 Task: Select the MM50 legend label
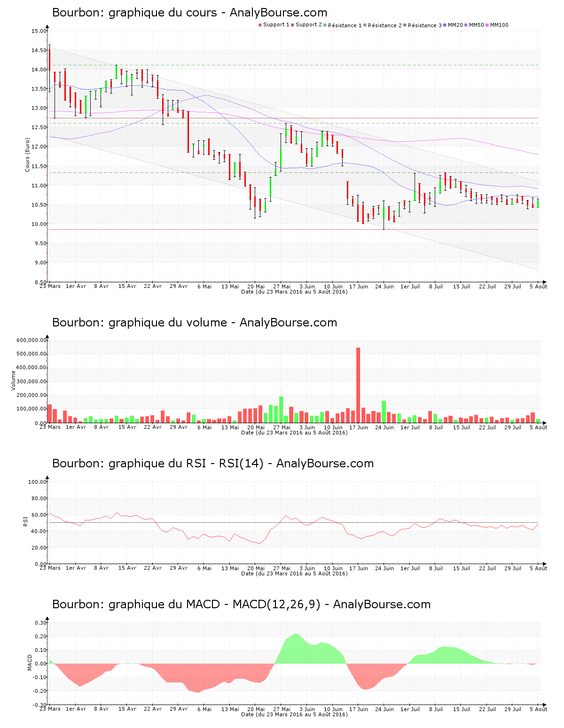(x=477, y=25)
